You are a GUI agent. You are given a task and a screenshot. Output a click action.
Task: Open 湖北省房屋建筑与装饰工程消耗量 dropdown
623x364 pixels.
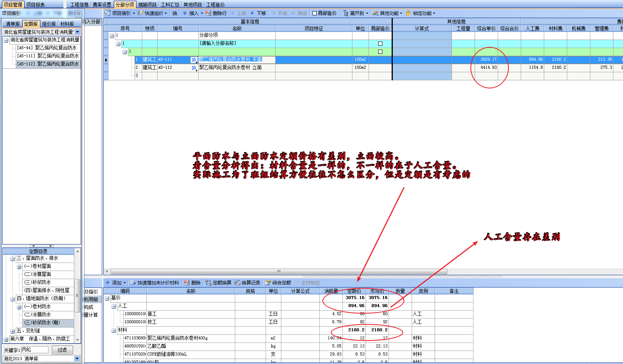78,32
